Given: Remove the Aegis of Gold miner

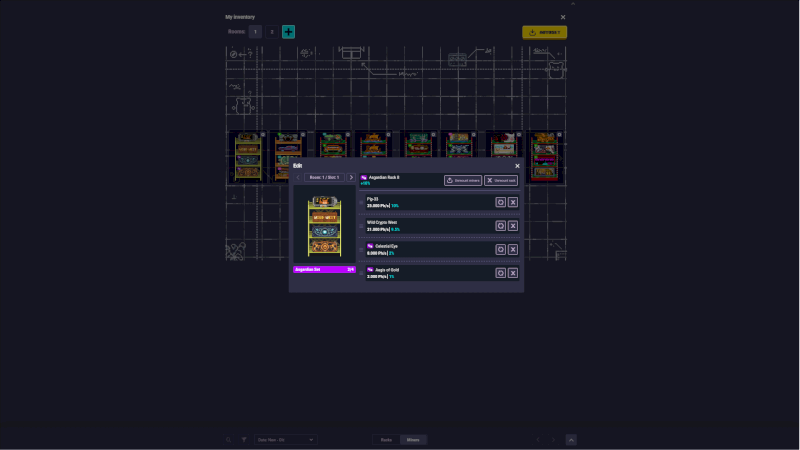Looking at the screenshot, I should coord(513,273).
